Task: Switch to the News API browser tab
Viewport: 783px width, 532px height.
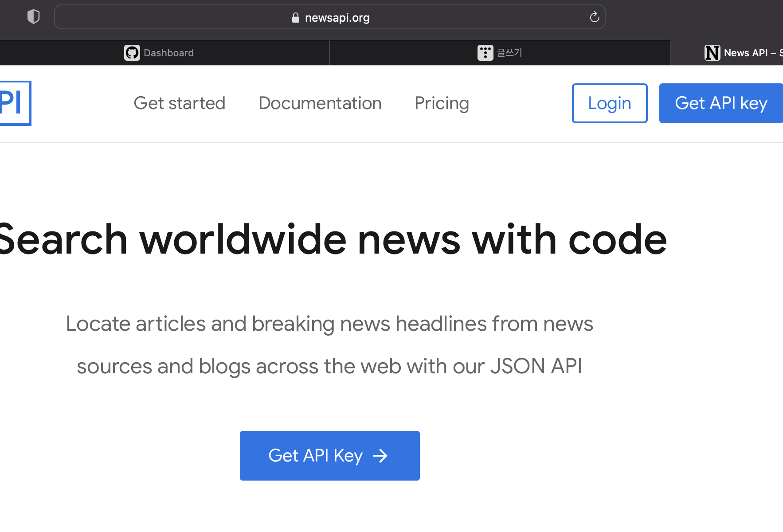Action: point(727,53)
